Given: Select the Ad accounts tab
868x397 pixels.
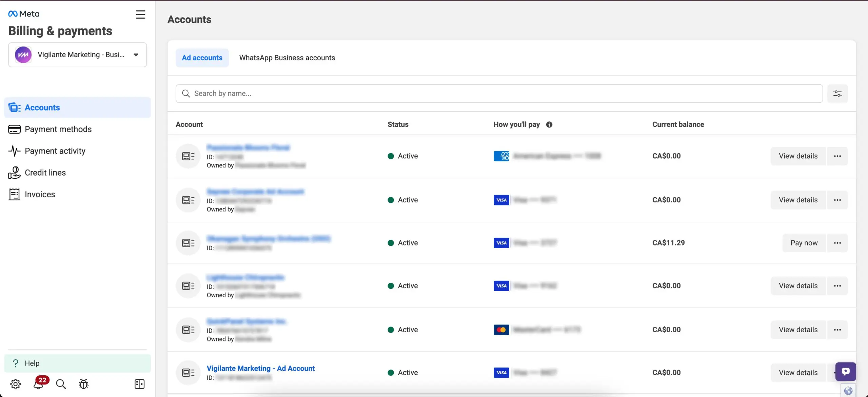Looking at the screenshot, I should 202,58.
